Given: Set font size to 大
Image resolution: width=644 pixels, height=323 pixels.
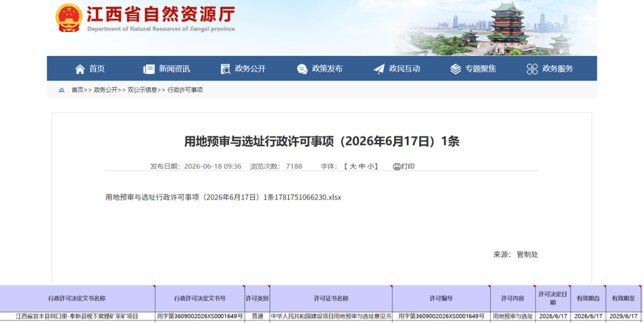Looking at the screenshot, I should point(353,167).
